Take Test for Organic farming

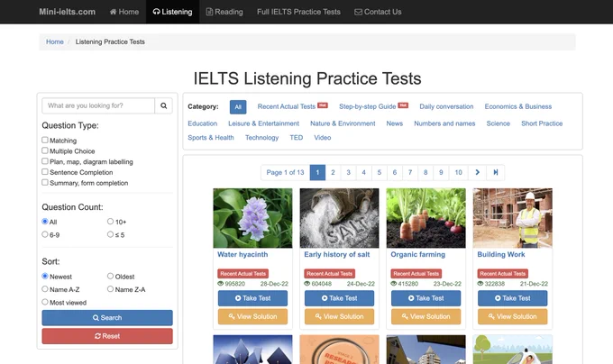[x=425, y=298]
